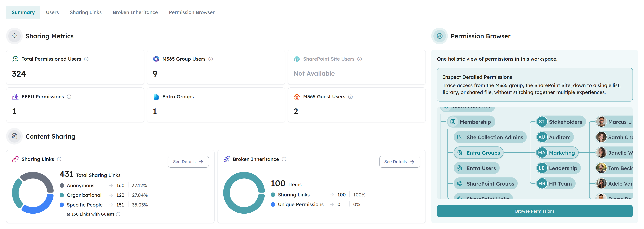This screenshot has width=644, height=229.
Task: Click the star icon beside Sharing Metrics
Action: click(x=14, y=36)
